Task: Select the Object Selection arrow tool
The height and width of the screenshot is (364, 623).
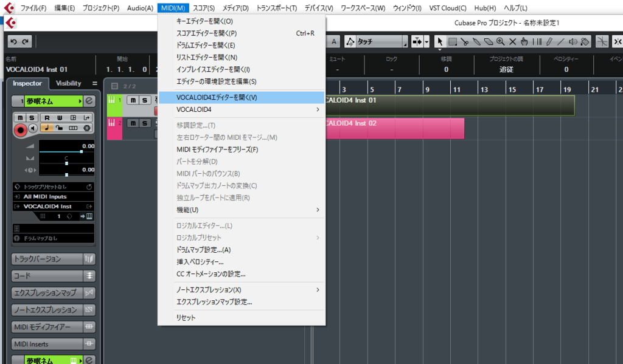Action: click(x=439, y=41)
